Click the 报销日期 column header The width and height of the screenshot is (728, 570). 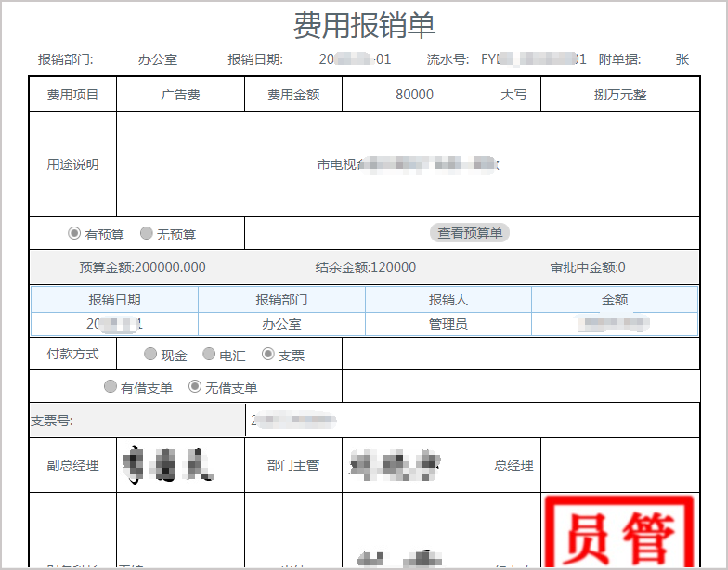click(x=115, y=300)
